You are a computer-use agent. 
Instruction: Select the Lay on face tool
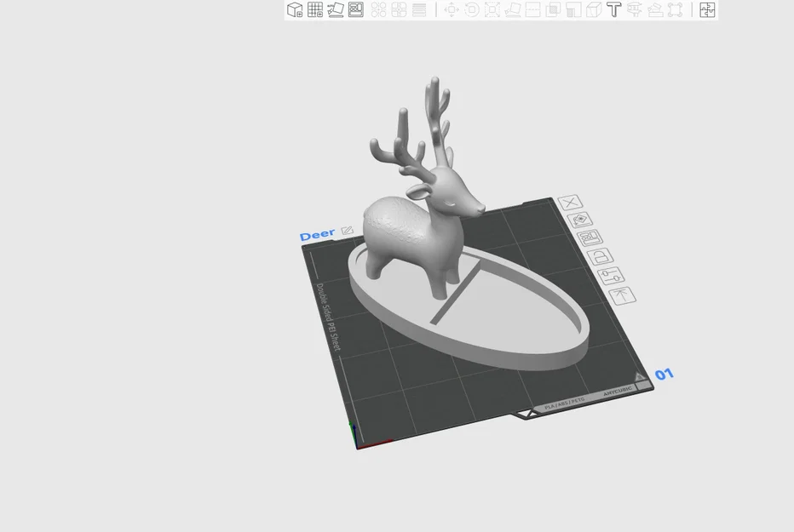tap(513, 9)
